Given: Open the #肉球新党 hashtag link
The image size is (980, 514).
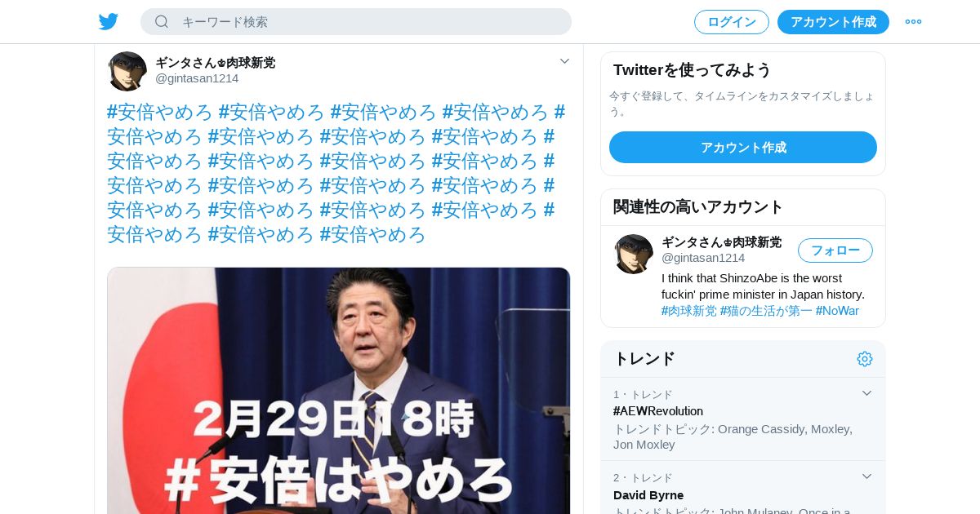Looking at the screenshot, I should [689, 311].
